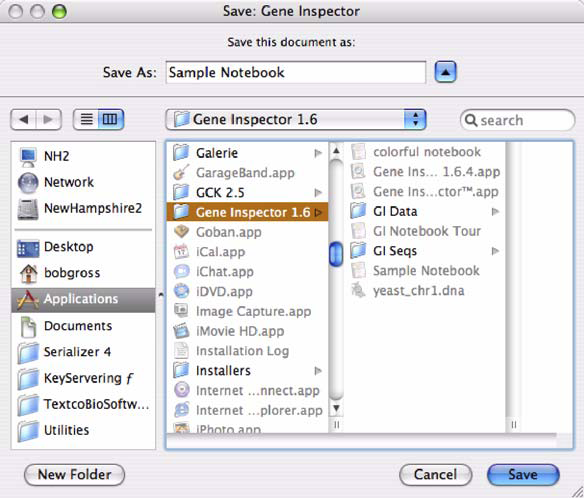Viewport: 584px width, 498px height.
Task: Click the iCal.app calendar icon
Action: (181, 252)
